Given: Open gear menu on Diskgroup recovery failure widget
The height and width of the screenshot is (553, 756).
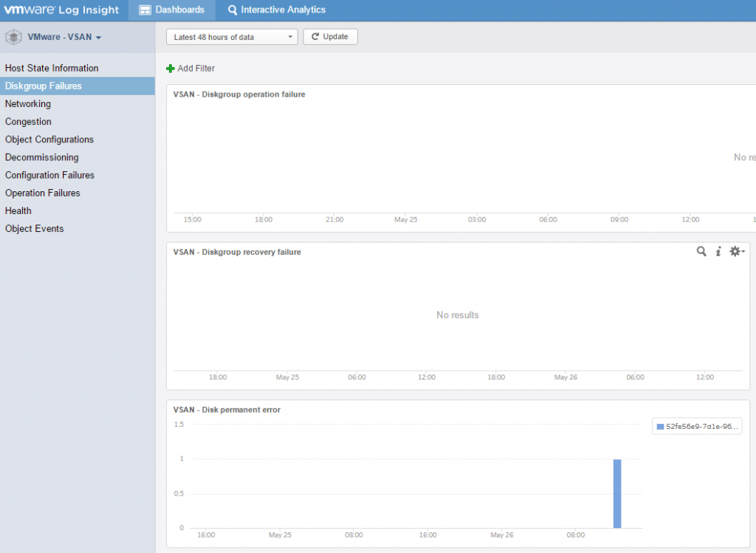Looking at the screenshot, I should pyautogui.click(x=737, y=251).
